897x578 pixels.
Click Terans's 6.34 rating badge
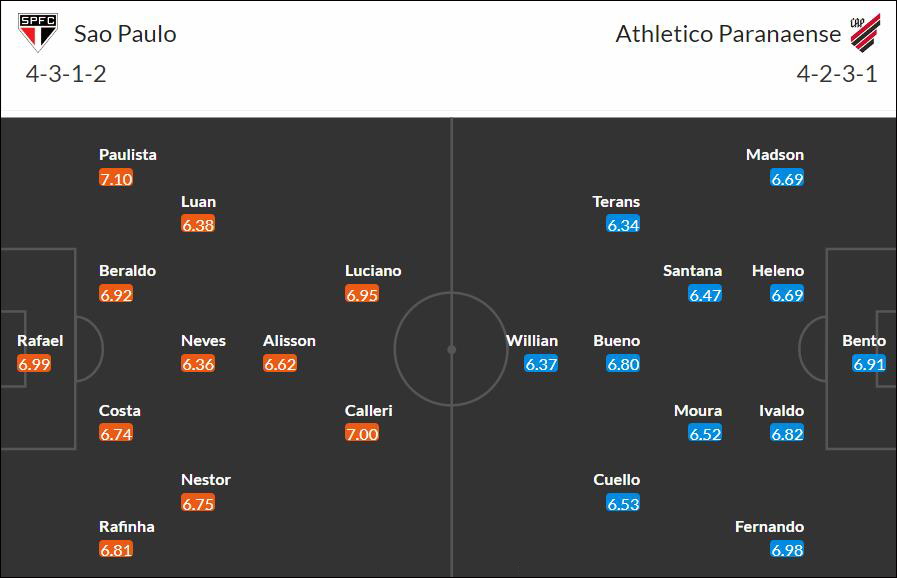click(x=623, y=225)
